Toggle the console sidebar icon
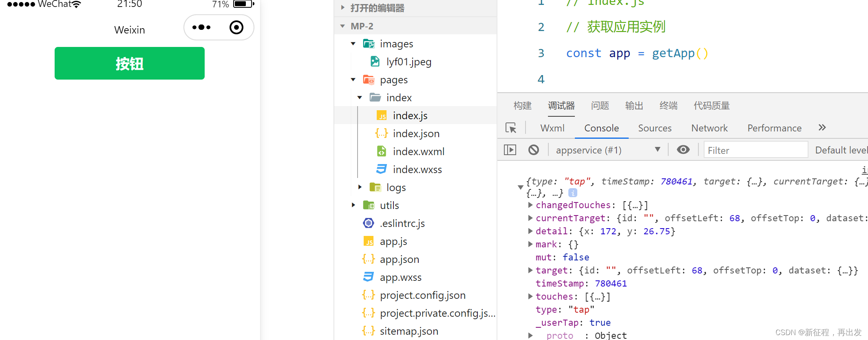The width and height of the screenshot is (868, 340). (x=510, y=150)
